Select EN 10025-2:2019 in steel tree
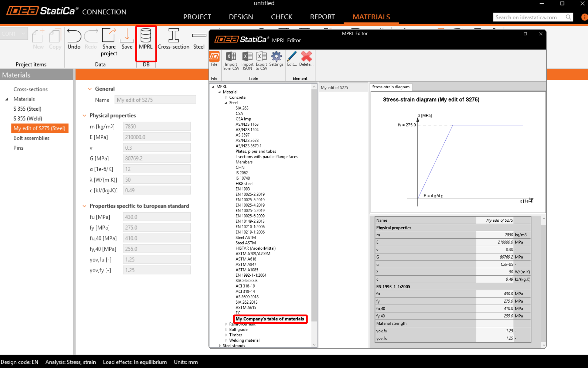 click(x=250, y=194)
